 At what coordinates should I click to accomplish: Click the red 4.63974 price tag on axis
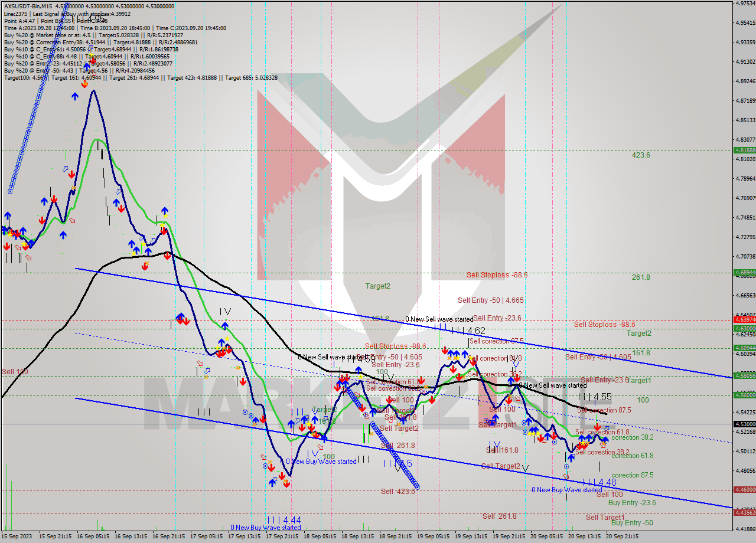pos(745,319)
